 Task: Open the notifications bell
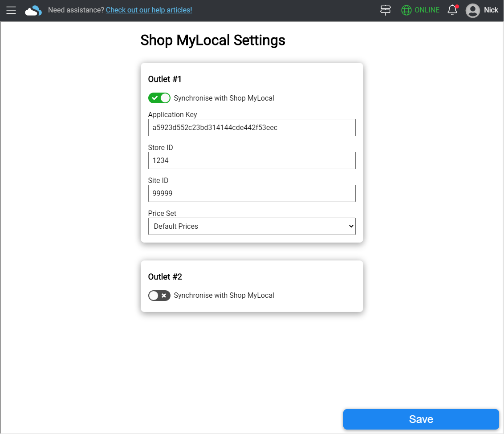(452, 10)
